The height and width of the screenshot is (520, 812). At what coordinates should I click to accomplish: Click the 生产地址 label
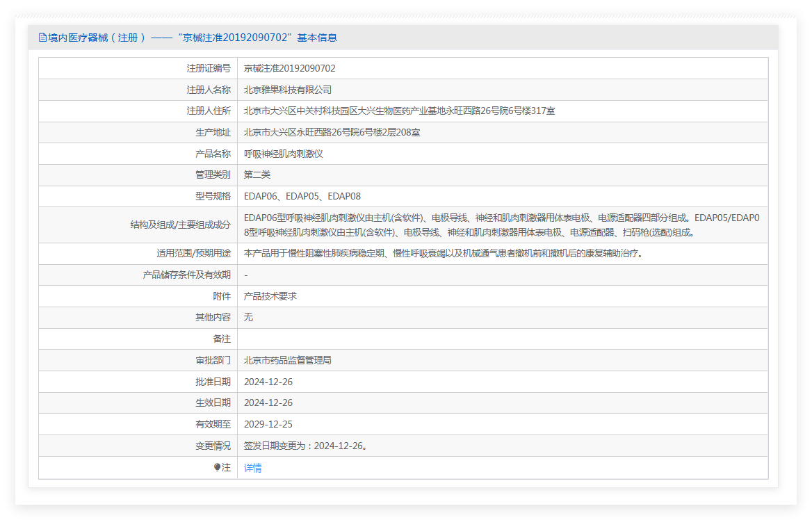pos(213,133)
